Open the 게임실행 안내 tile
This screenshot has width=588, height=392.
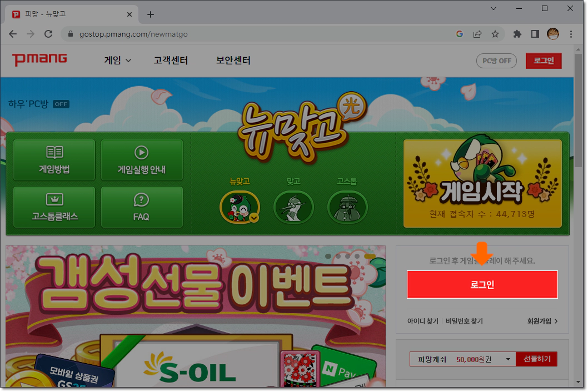(x=142, y=160)
